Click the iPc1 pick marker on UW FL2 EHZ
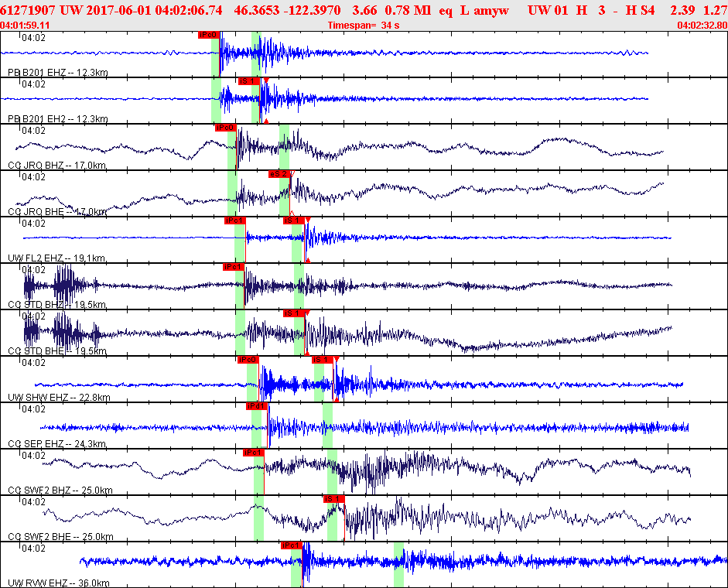Viewport: 728px width, 588px height. [x=234, y=220]
